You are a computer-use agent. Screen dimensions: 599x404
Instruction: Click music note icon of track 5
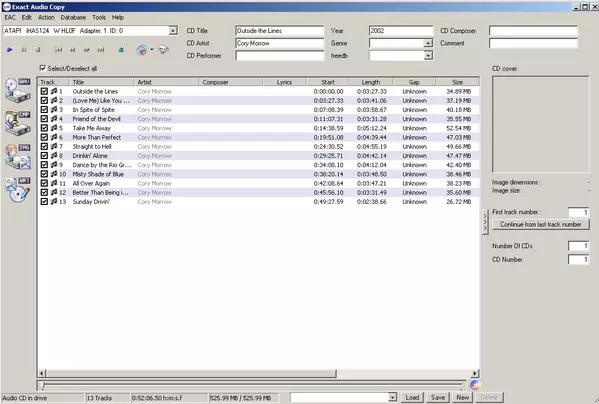pos(54,128)
